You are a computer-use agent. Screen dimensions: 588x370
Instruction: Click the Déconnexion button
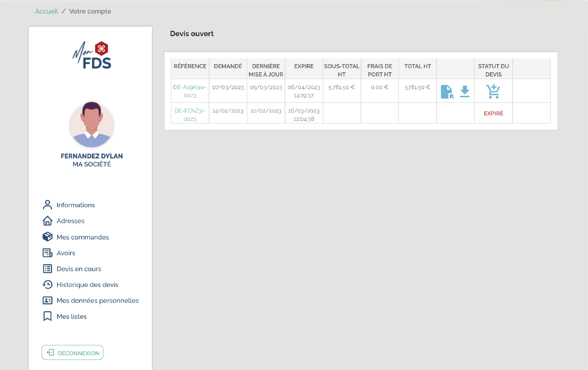point(73,353)
